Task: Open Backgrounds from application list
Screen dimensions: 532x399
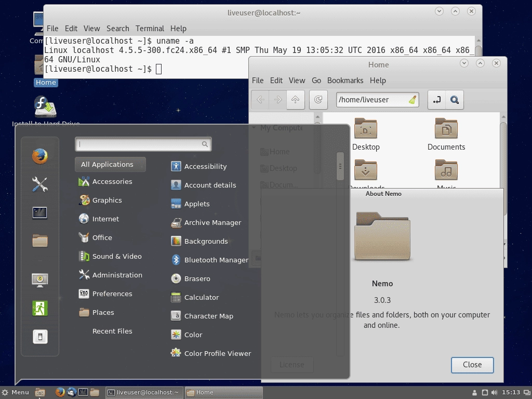Action: click(x=199, y=241)
